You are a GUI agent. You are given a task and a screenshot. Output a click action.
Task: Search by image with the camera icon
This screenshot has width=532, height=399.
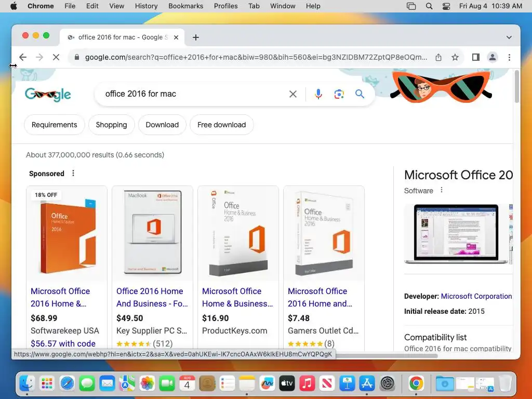tap(339, 94)
